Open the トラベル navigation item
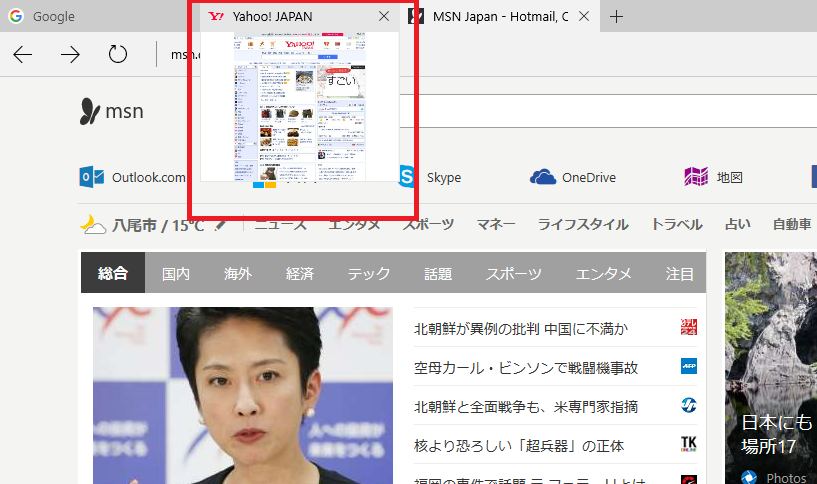The width and height of the screenshot is (817, 484). click(x=677, y=225)
